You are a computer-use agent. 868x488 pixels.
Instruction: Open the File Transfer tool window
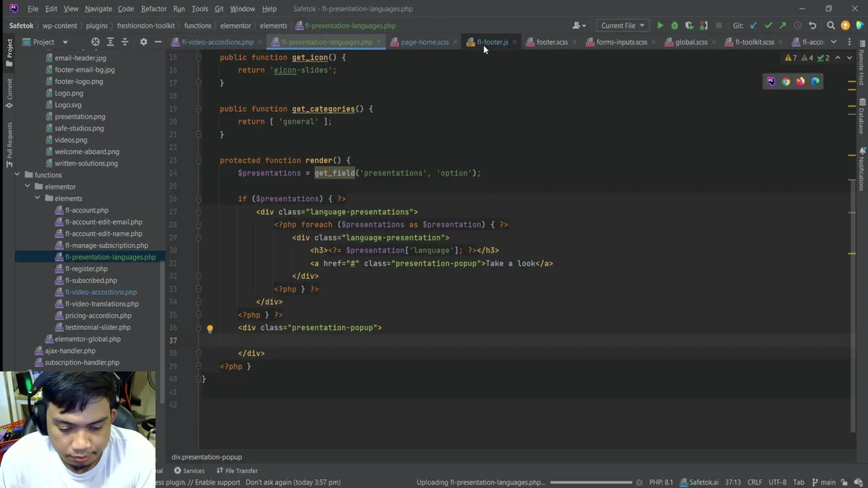click(x=237, y=470)
